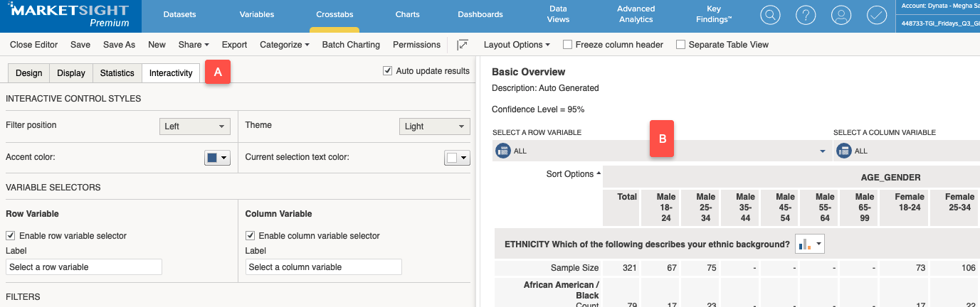Open the Accent color swatch picker
This screenshot has height=307, width=980.
(x=217, y=158)
